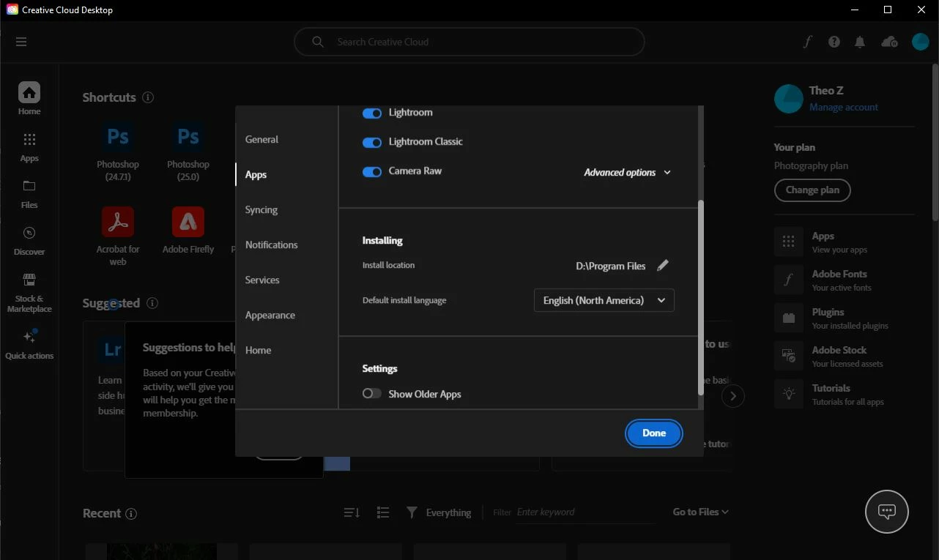Click Filter Enter keyword field

(586, 512)
